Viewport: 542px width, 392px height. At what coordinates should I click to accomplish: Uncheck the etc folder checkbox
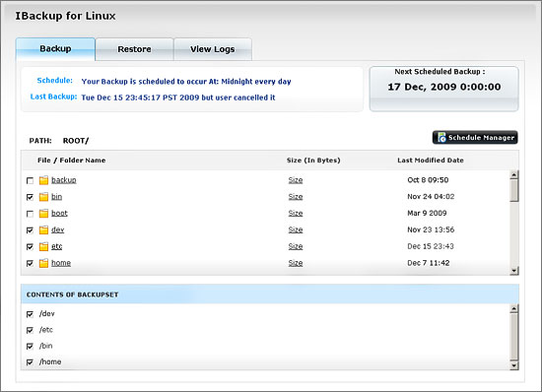tap(31, 247)
